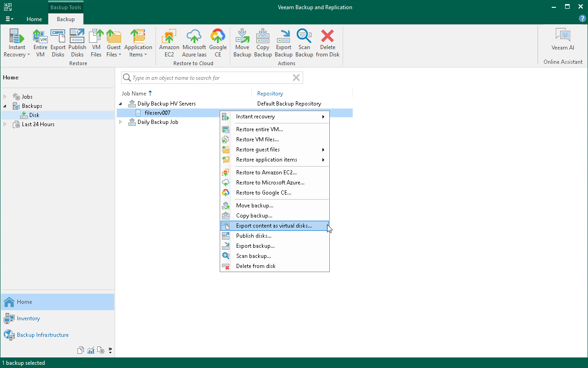Viewport: 588px width, 368px height.
Task: Collapse Daily Backup HV Servers row
Action: [121, 104]
